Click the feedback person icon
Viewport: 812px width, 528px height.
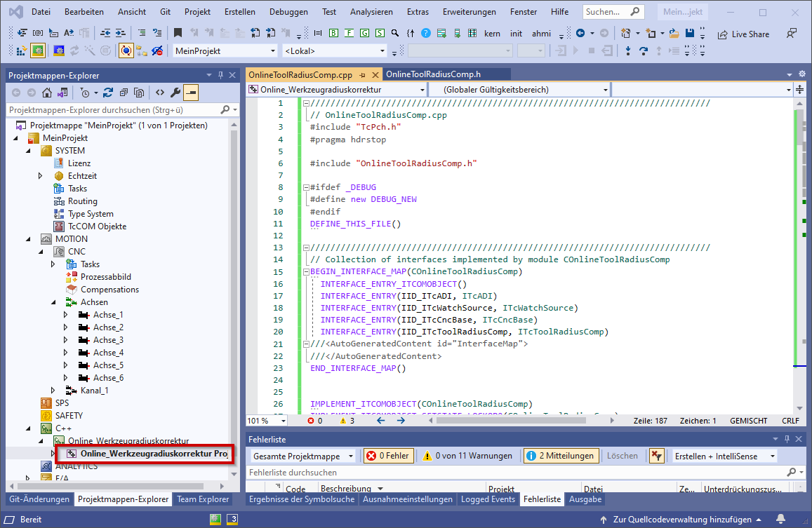click(x=791, y=34)
